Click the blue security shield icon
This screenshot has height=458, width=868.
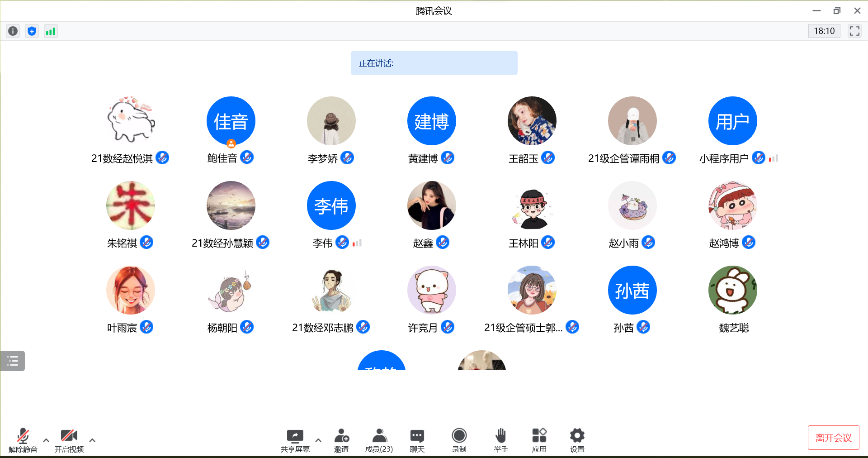point(32,31)
